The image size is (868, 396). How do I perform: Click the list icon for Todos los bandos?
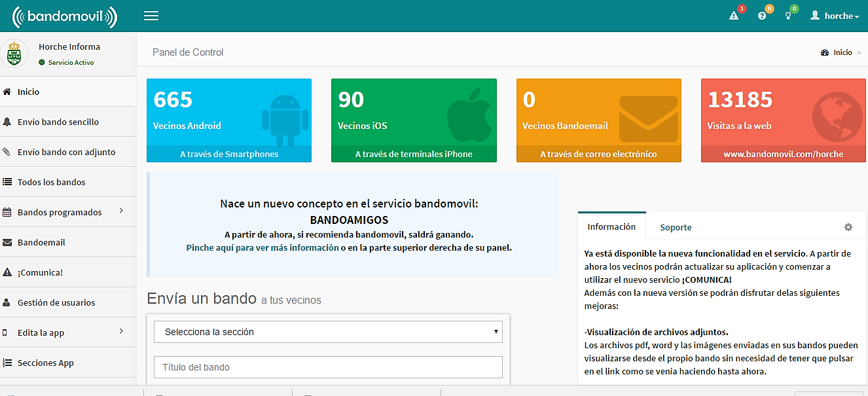click(x=7, y=182)
